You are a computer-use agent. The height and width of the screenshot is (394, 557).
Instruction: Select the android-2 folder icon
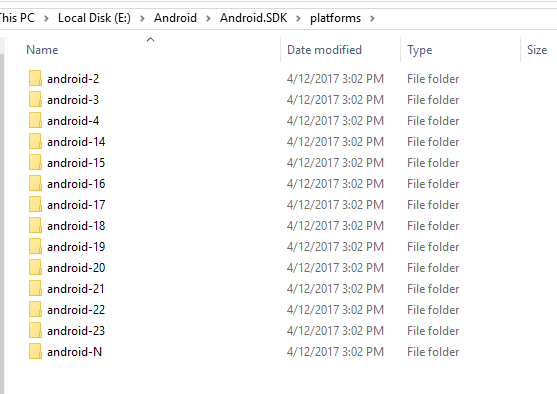coord(35,79)
